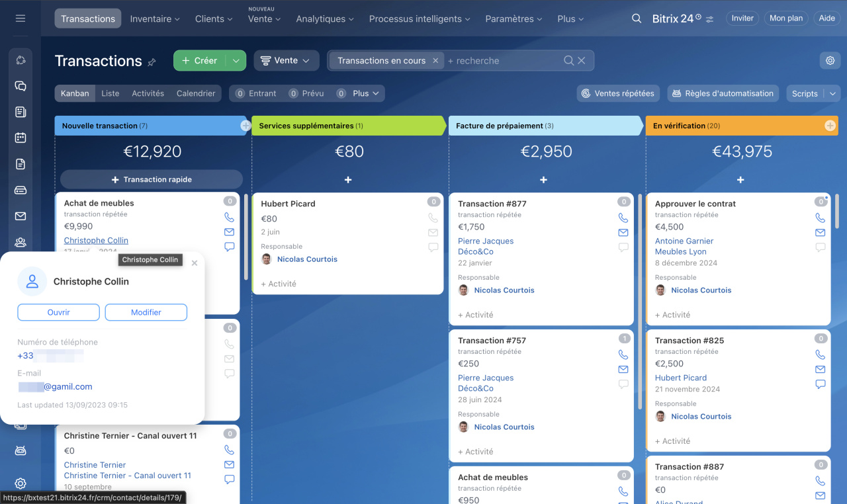This screenshot has height=504, width=847.
Task: Open the search magnifier in top bar
Action: [637, 19]
